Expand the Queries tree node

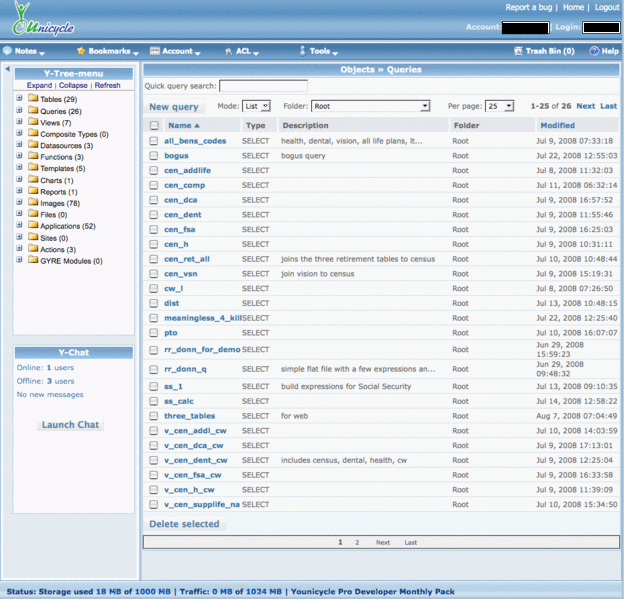(19, 111)
